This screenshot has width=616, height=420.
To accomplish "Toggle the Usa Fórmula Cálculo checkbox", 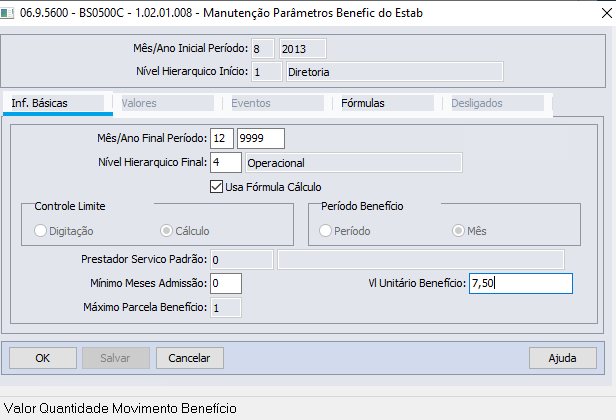I will click(x=216, y=187).
